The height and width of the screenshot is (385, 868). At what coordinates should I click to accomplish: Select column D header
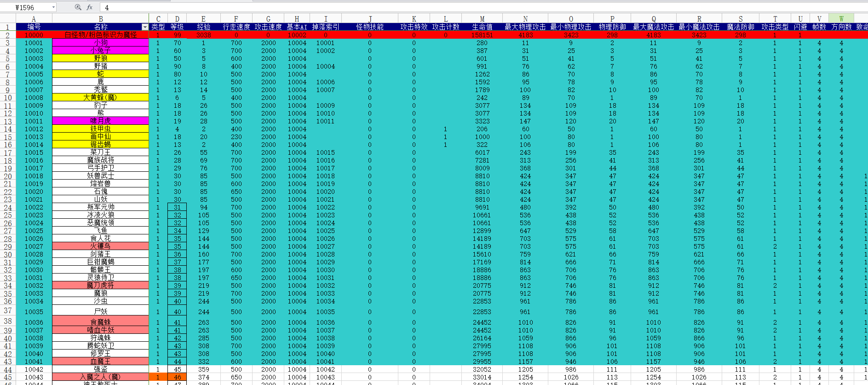177,19
